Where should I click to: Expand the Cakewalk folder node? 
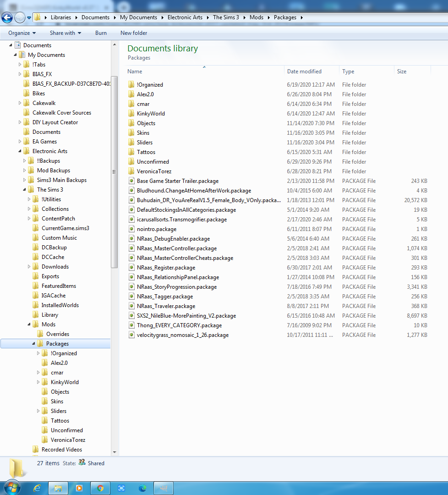pyautogui.click(x=20, y=103)
